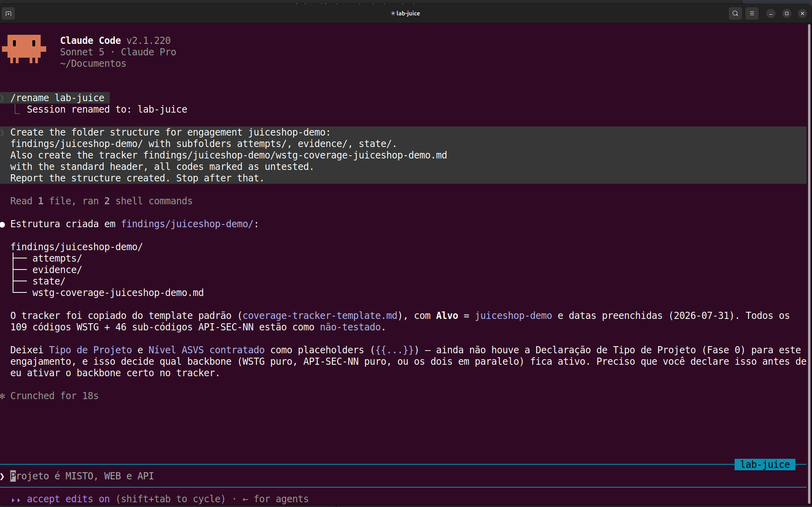Maximize the lab-juice terminal window
The width and height of the screenshot is (812, 507).
pyautogui.click(x=786, y=13)
